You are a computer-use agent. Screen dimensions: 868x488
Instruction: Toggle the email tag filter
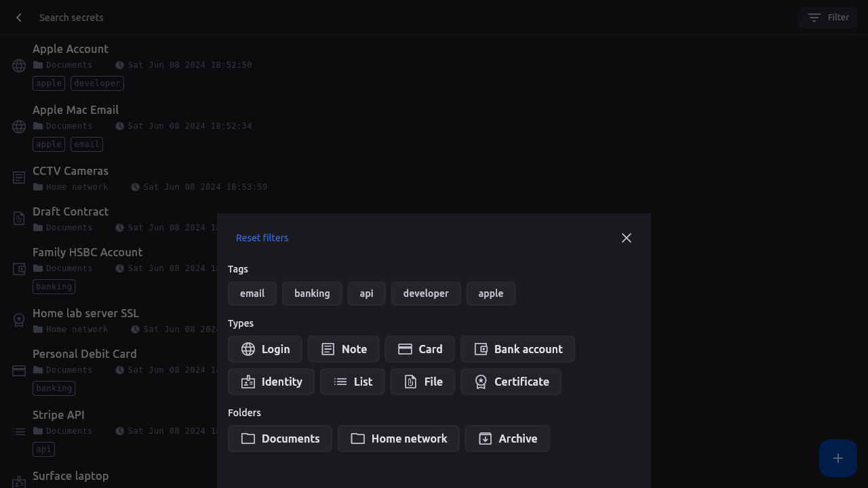pos(252,293)
